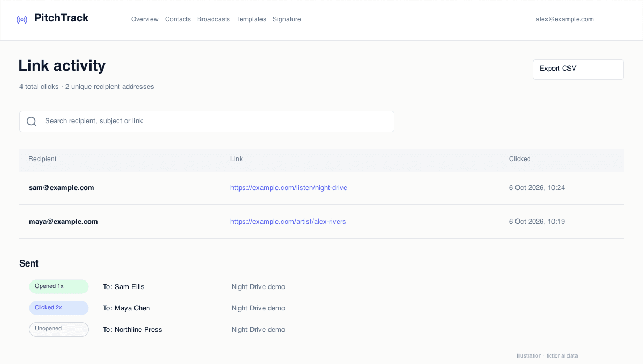
Task: Click the Sent section heading
Action: [29, 263]
